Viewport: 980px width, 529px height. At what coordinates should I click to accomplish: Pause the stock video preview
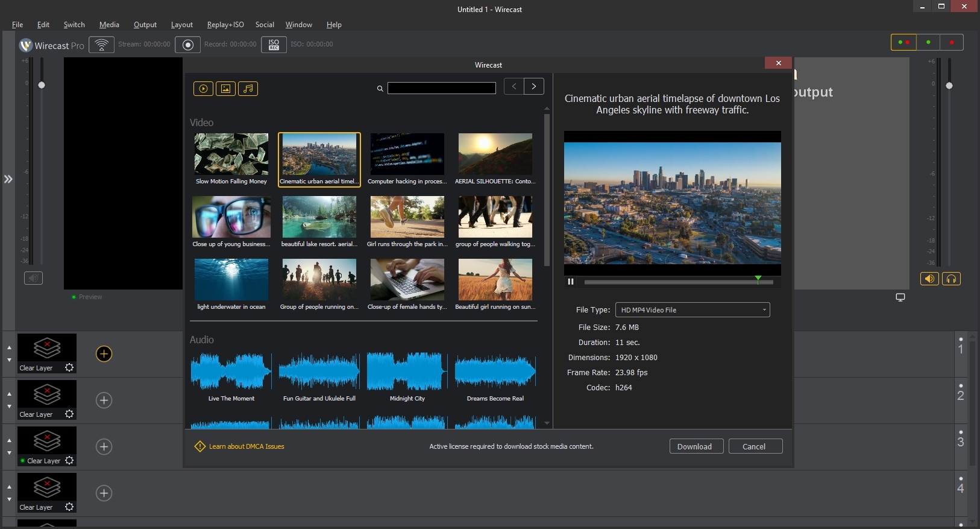coord(570,282)
